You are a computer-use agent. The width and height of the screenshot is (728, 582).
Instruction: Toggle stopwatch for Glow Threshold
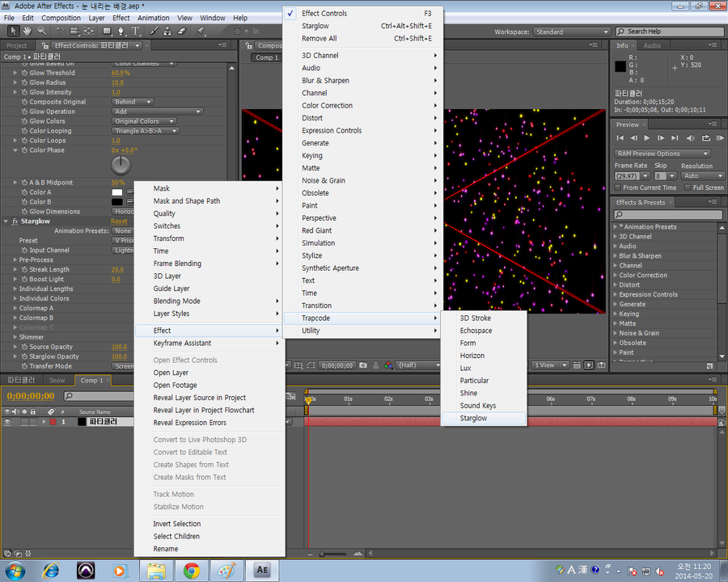(24, 73)
